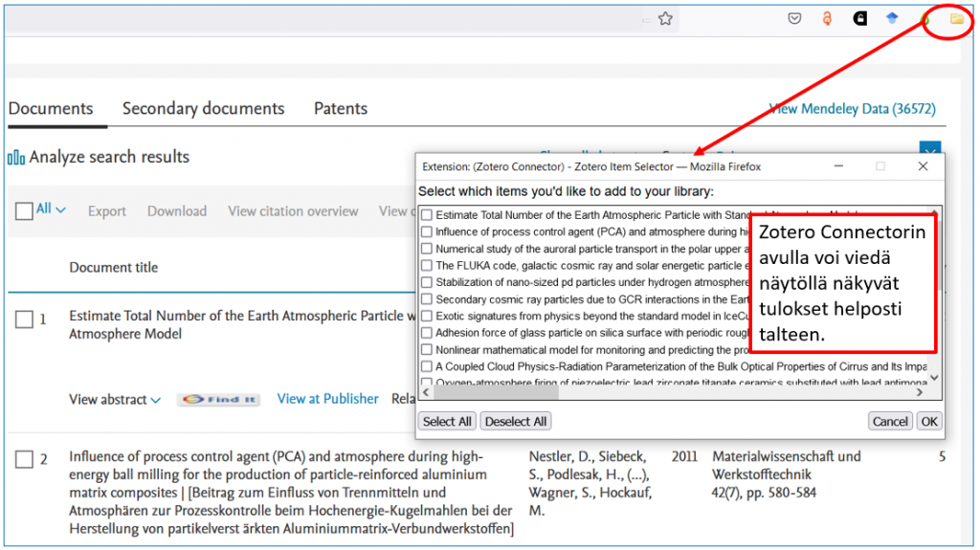Click the black padlock extension icon
This screenshot has width=980, height=550.
tap(860, 19)
